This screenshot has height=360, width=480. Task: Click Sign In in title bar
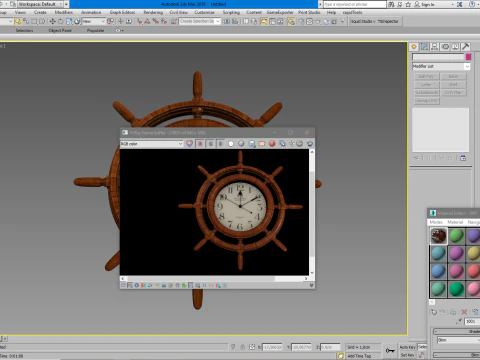tap(428, 4)
